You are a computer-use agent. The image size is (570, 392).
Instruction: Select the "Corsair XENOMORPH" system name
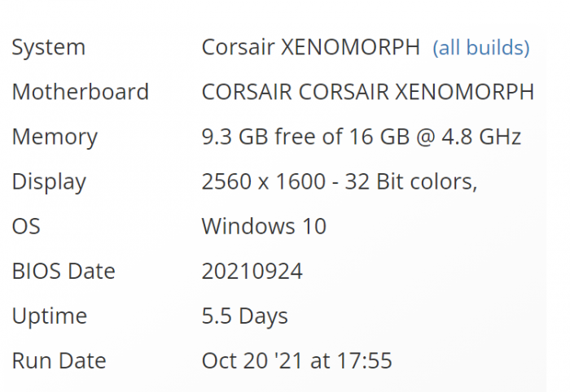click(x=311, y=47)
